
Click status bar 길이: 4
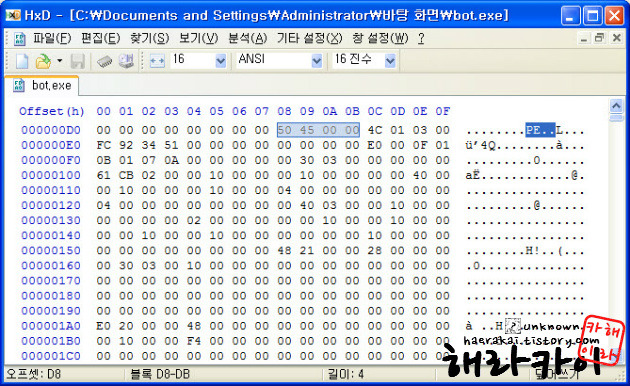pos(346,374)
